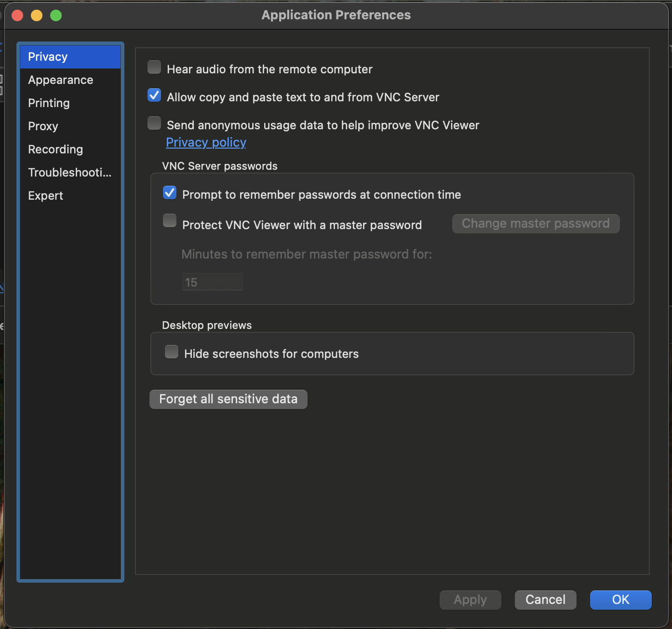Click Forget all sensitive data button

(x=228, y=399)
